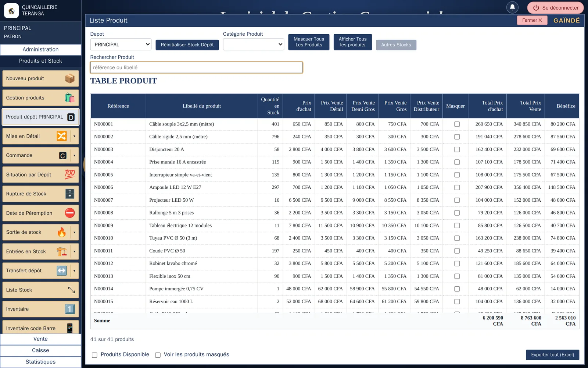Tick Masquer checkbox for Projecteur LED 50 W
Screen dimensions: 588x368
click(457, 200)
